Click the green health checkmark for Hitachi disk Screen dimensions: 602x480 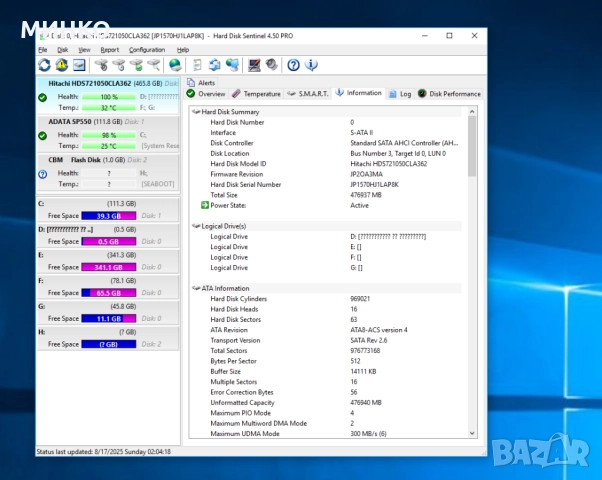coord(42,97)
